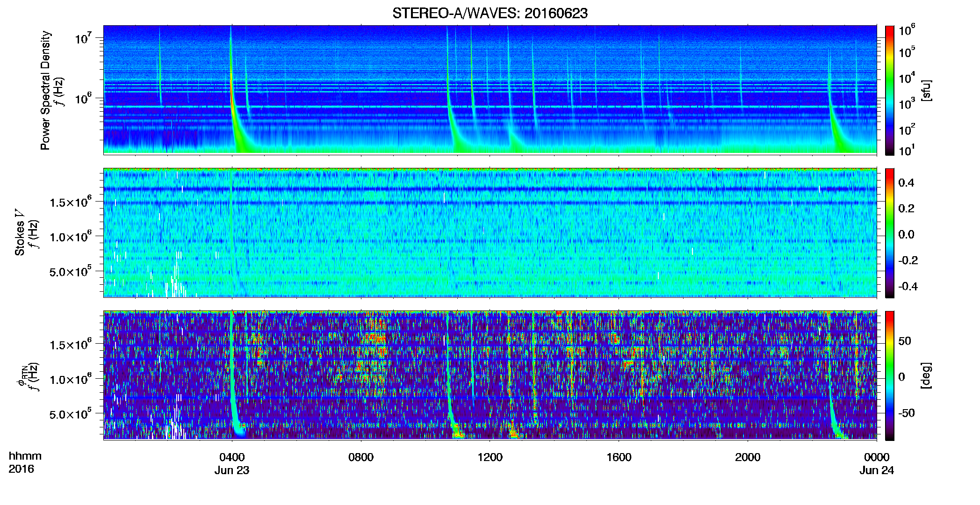
Task: Click the 0.0 tick on the Stokes V colorbar
Action: click(906, 235)
